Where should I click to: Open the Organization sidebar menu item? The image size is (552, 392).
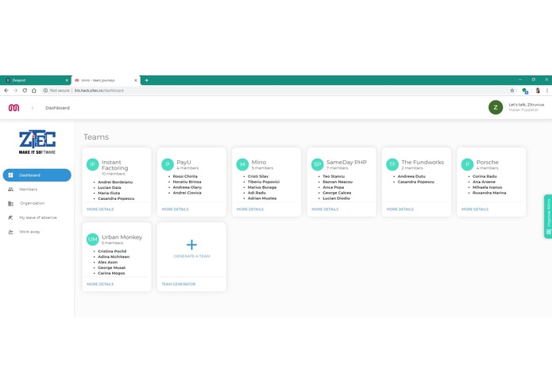pos(37,203)
